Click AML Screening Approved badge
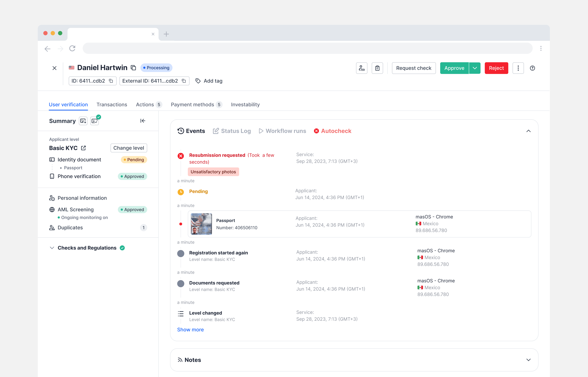This screenshot has width=588, height=377. click(132, 210)
